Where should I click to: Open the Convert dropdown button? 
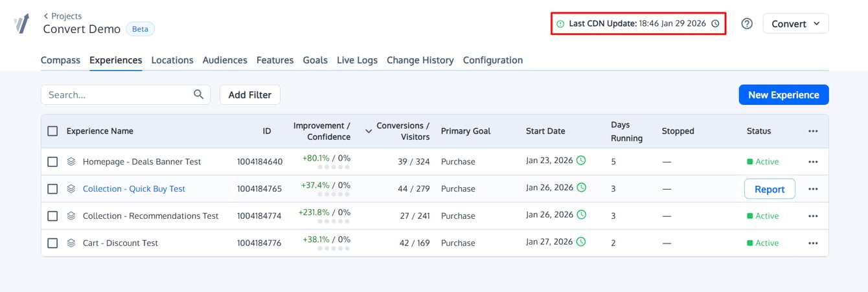tap(795, 23)
